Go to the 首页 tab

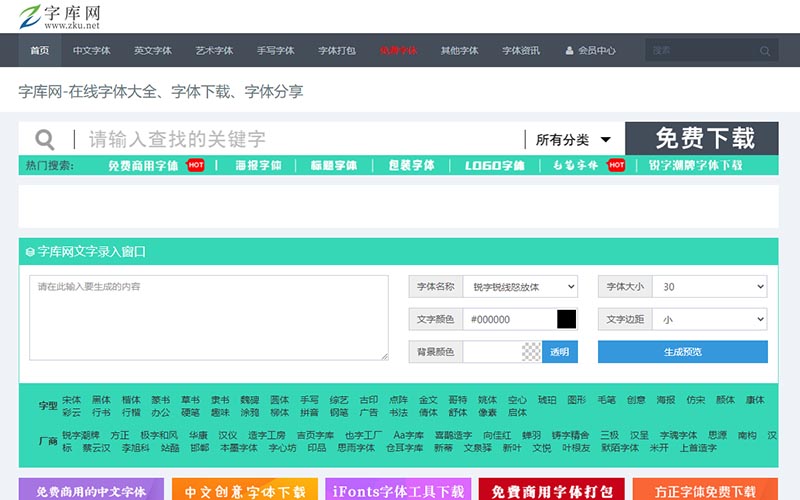[x=40, y=51]
